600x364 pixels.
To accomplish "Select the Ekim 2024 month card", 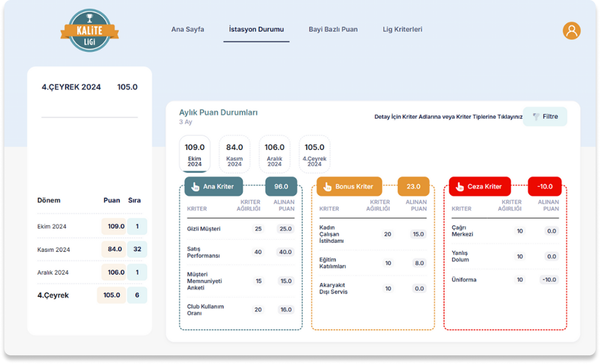I will (x=194, y=154).
